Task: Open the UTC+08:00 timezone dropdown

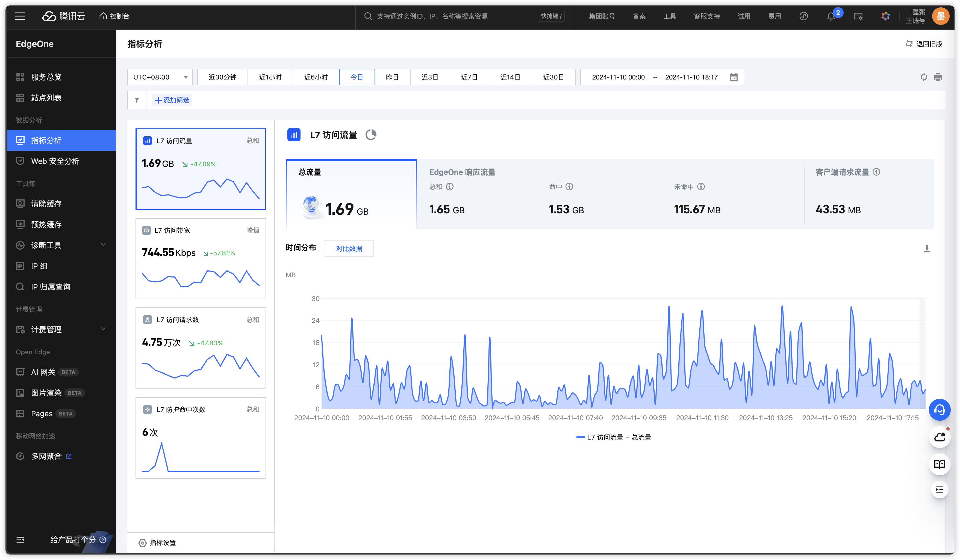Action: [160, 77]
